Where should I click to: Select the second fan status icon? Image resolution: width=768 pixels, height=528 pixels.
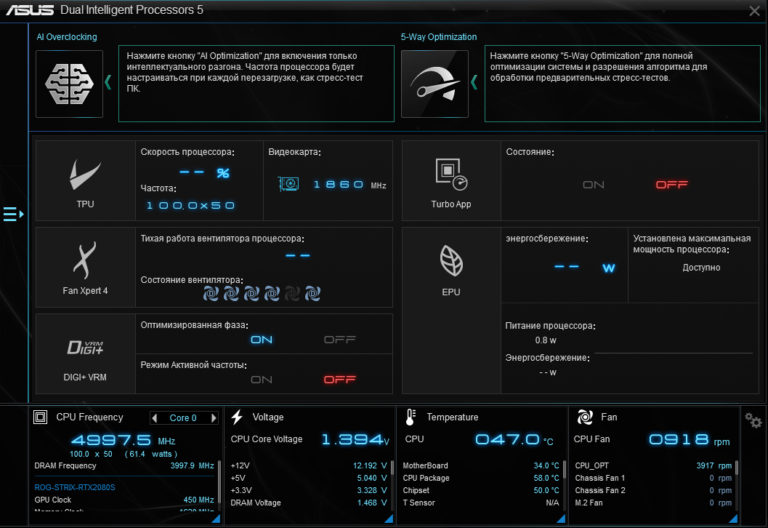(231, 294)
